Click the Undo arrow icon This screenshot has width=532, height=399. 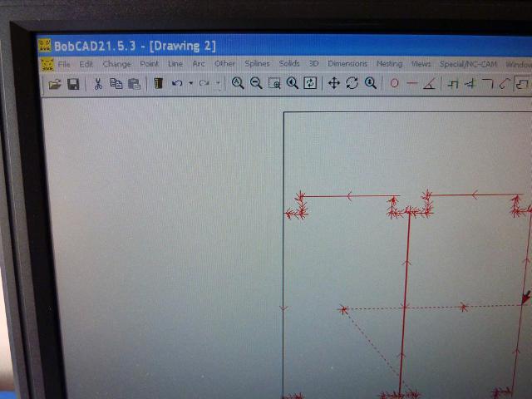(177, 83)
